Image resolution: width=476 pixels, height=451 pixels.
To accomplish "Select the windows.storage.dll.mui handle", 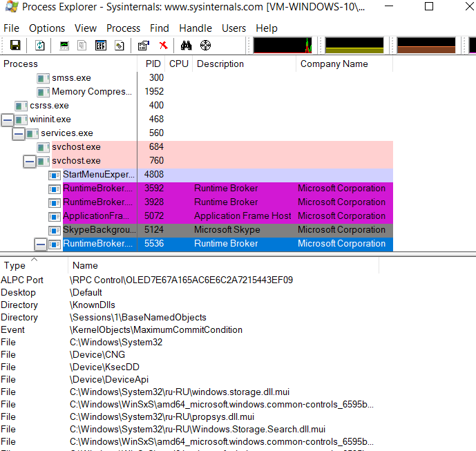I will [x=189, y=392].
